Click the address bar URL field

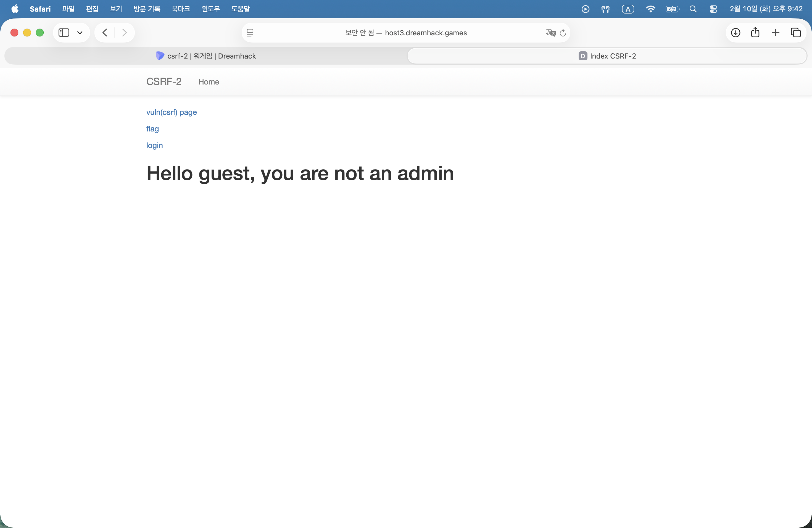point(406,33)
